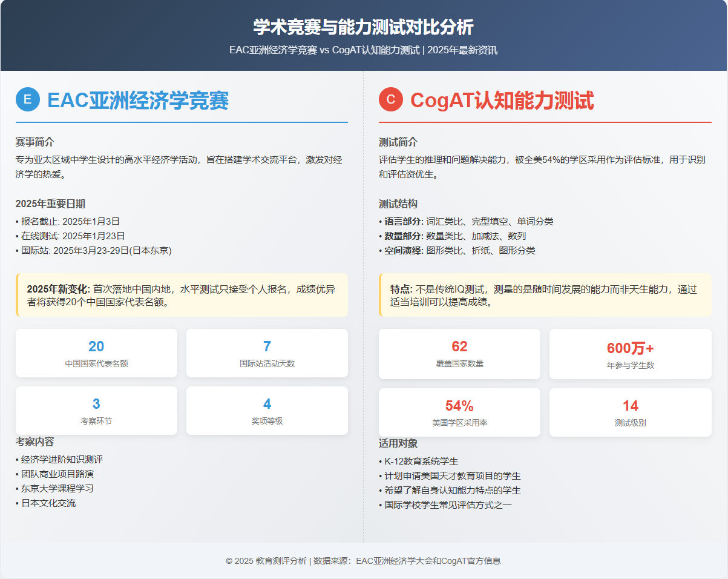Click the EAC intro paragraph about 亚太区域中学生
Screen dimensions: 728x579
pos(179,167)
